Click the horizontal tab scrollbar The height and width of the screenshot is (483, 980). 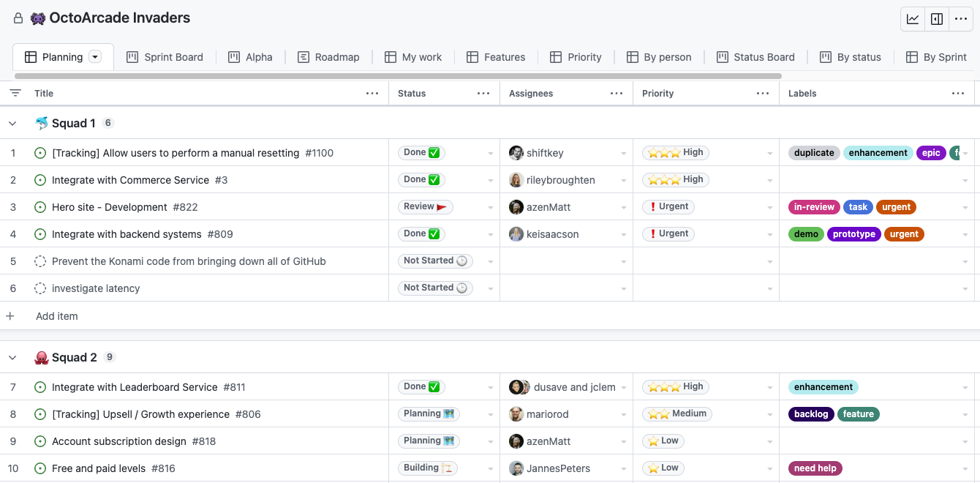click(x=398, y=75)
